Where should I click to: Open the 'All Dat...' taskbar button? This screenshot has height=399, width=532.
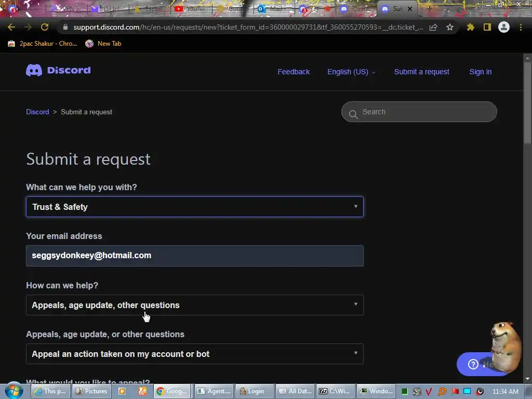295,391
